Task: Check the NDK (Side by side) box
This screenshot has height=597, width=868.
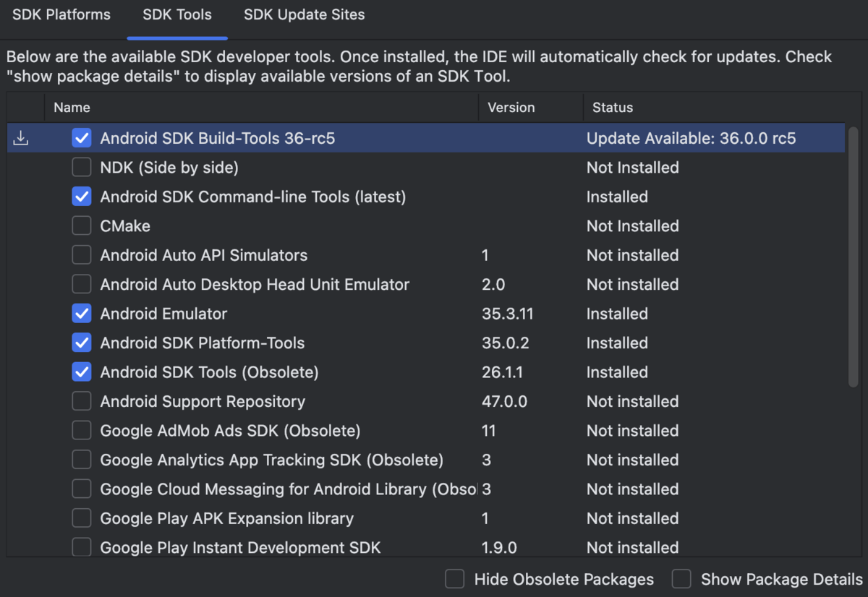Action: (x=82, y=168)
